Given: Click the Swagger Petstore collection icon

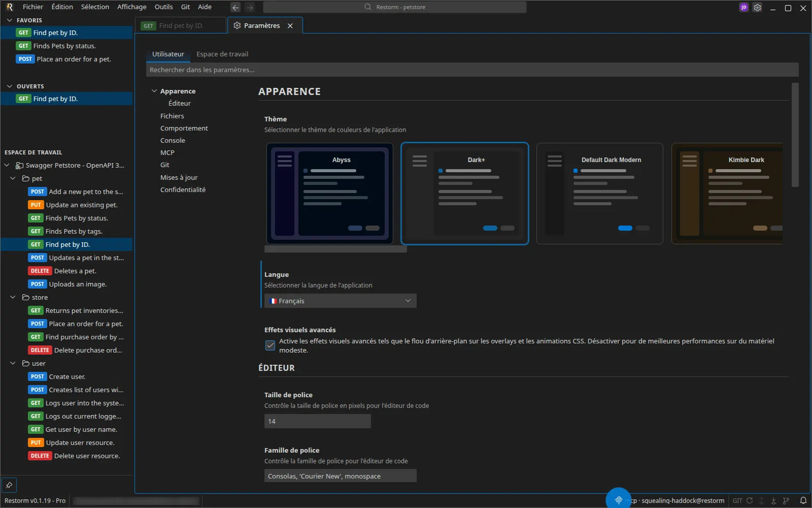Looking at the screenshot, I should point(19,166).
